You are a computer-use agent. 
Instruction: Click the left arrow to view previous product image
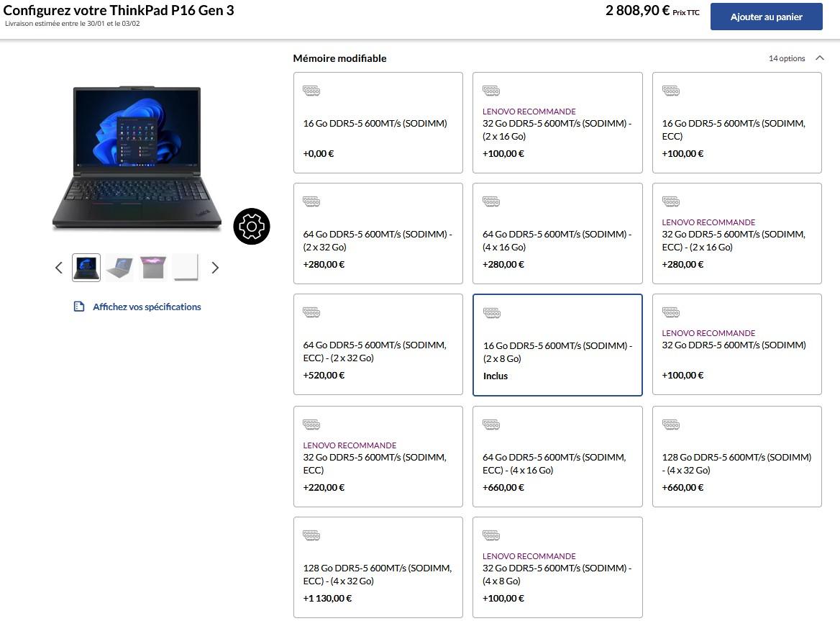click(x=59, y=267)
